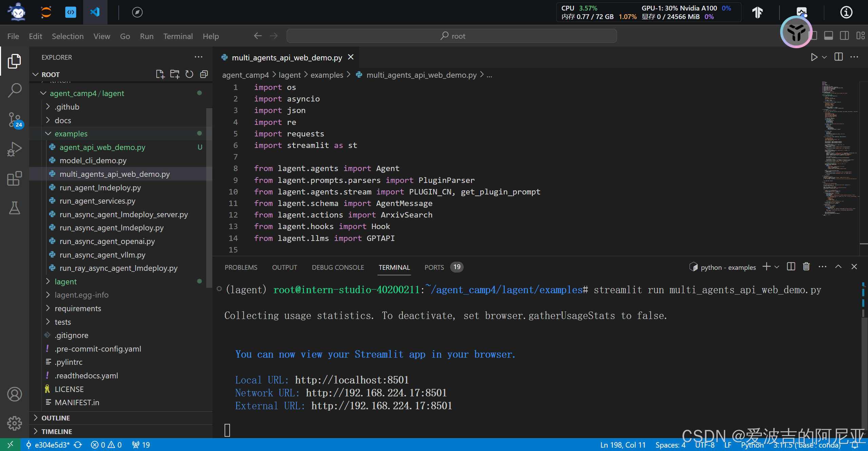The width and height of the screenshot is (868, 451).
Task: Open the Search view in activity bar
Action: [15, 90]
